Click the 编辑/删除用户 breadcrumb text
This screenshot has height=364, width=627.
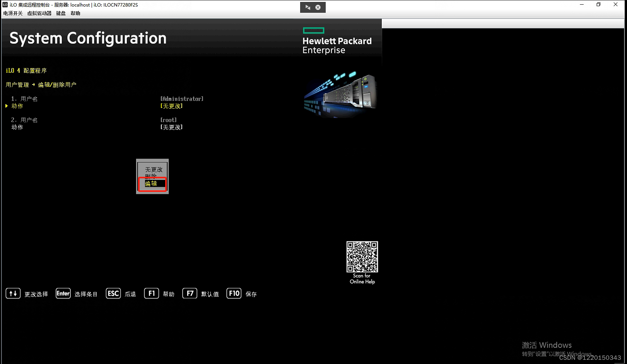[57, 85]
